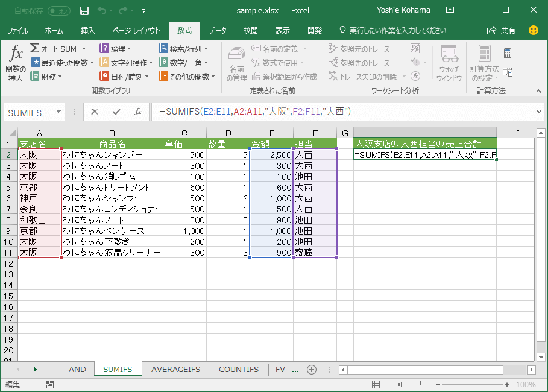The width and height of the screenshot is (548, 392).
Task: Switch to the Data (データ) ribbon tab
Action: (x=218, y=30)
